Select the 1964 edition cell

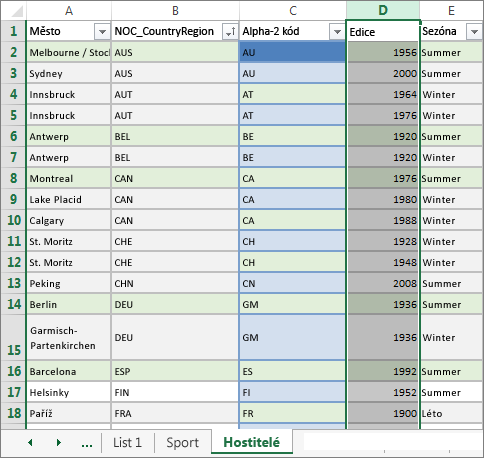[383, 94]
